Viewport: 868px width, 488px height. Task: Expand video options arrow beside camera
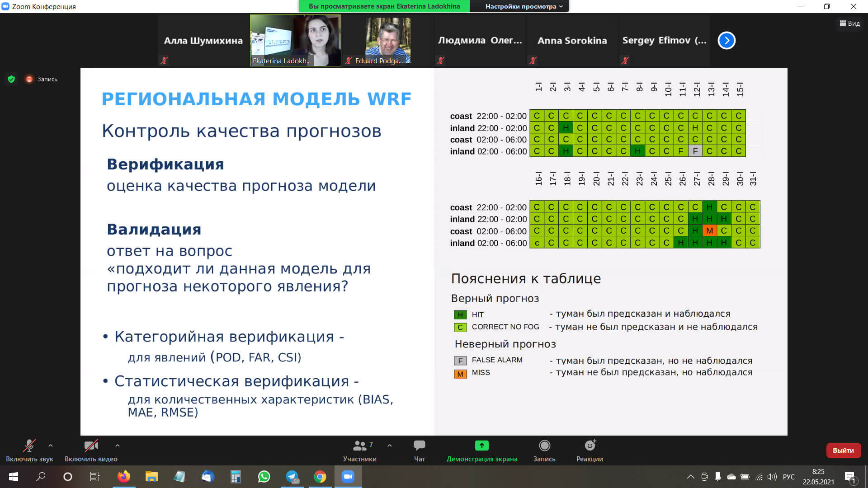tap(118, 446)
